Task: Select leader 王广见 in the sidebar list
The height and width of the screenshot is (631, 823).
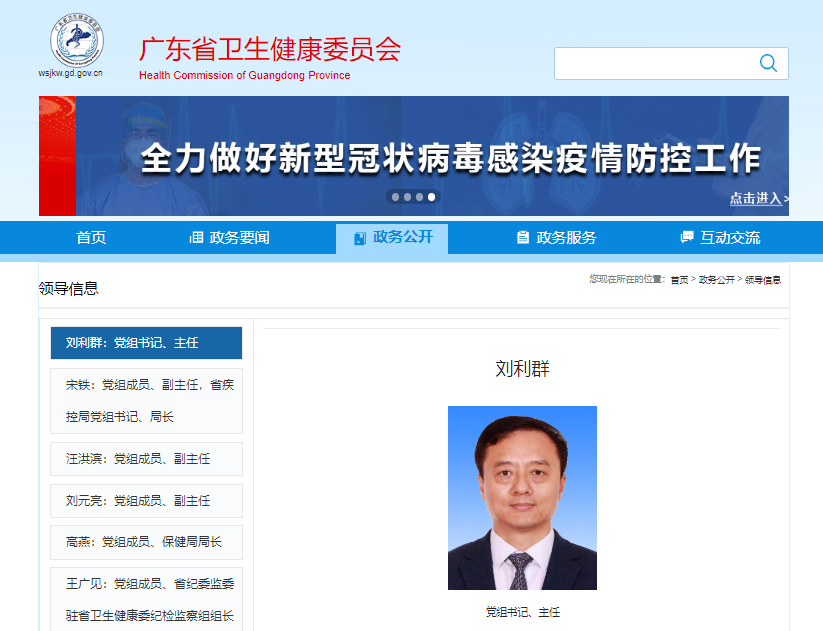Action: 146,600
